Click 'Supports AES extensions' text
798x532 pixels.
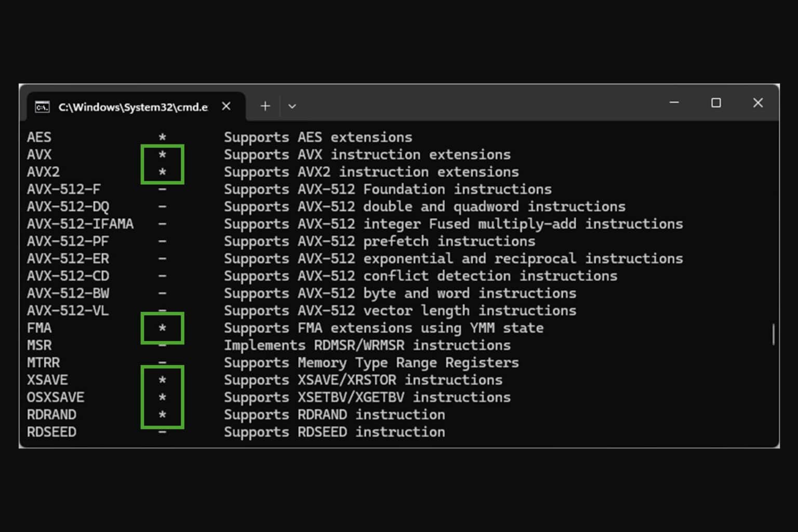318,137
